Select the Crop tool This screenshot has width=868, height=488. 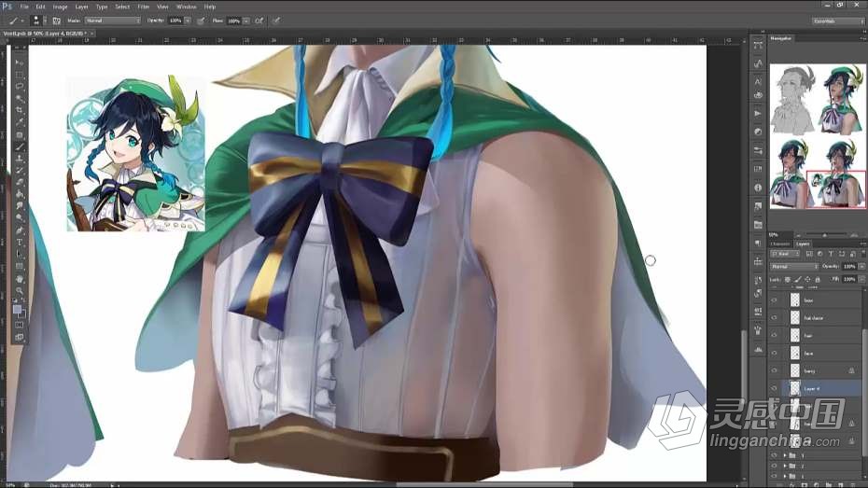[x=20, y=111]
